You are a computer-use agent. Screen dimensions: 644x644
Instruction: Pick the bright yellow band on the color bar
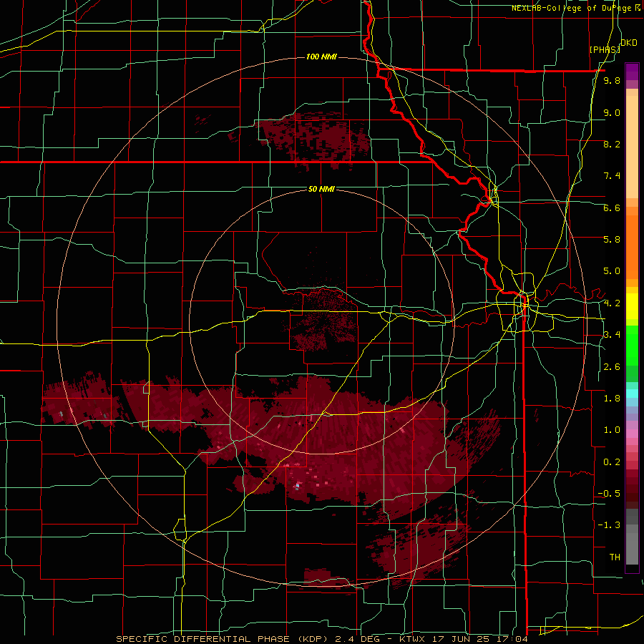coord(632,306)
